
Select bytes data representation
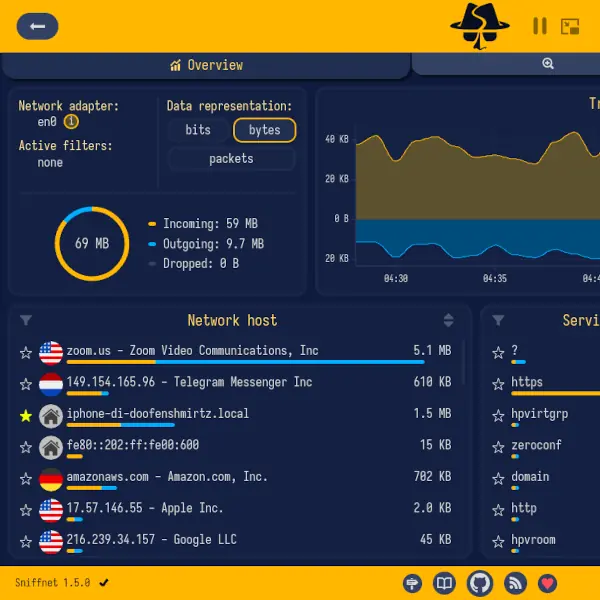pyautogui.click(x=265, y=130)
